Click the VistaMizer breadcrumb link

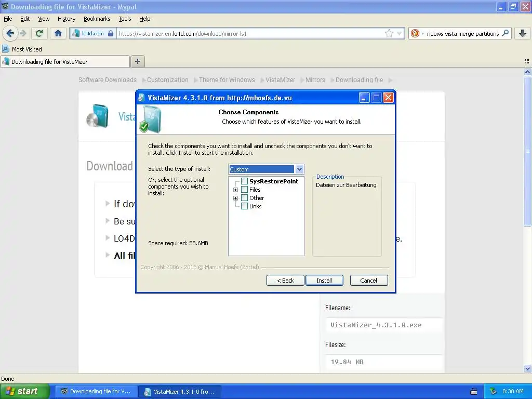pos(280,79)
